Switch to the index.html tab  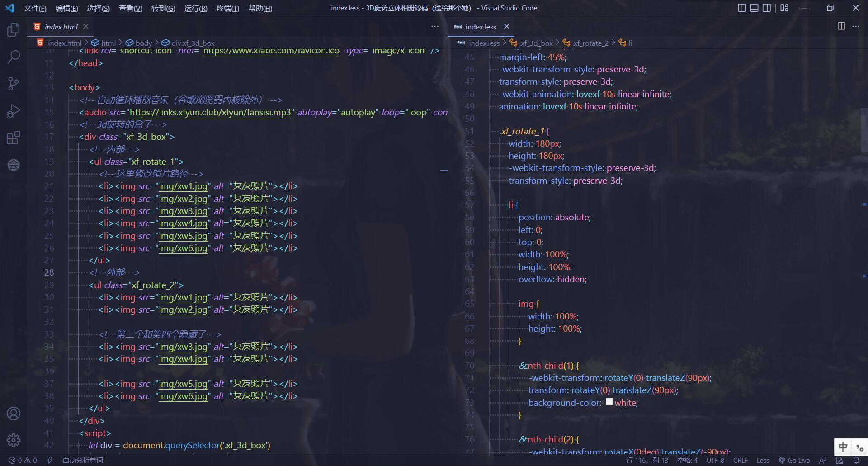[x=61, y=27]
